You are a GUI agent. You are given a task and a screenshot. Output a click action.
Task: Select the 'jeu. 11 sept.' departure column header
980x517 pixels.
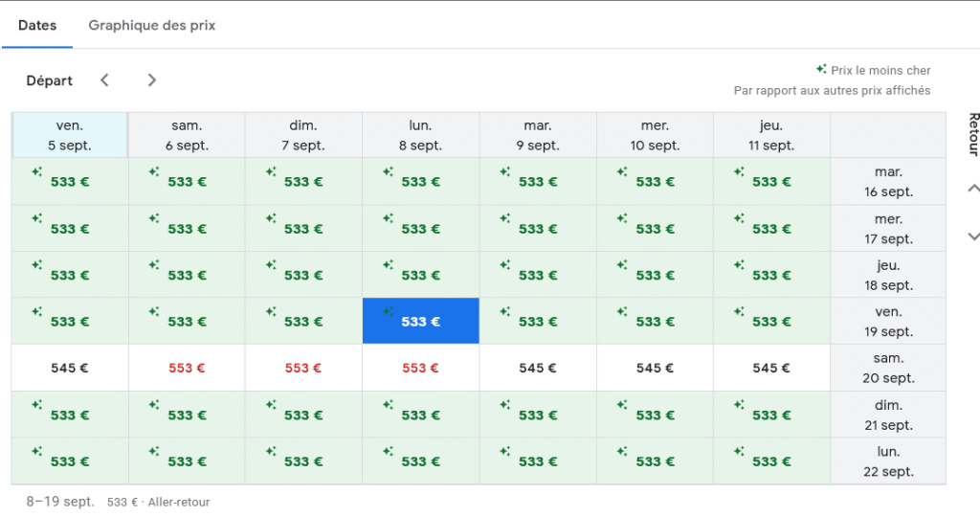[x=771, y=135]
